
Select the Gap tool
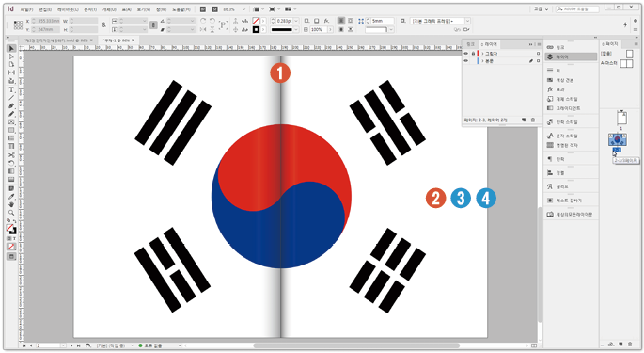click(x=11, y=72)
